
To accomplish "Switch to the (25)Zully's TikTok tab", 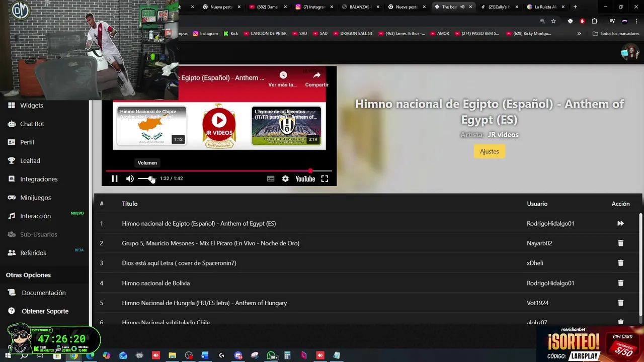I will (x=499, y=7).
